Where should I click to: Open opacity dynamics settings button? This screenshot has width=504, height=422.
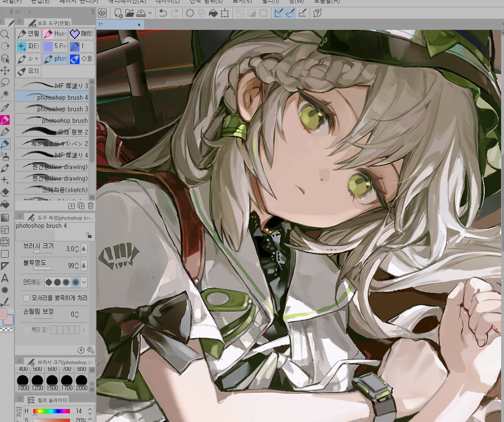[83, 265]
